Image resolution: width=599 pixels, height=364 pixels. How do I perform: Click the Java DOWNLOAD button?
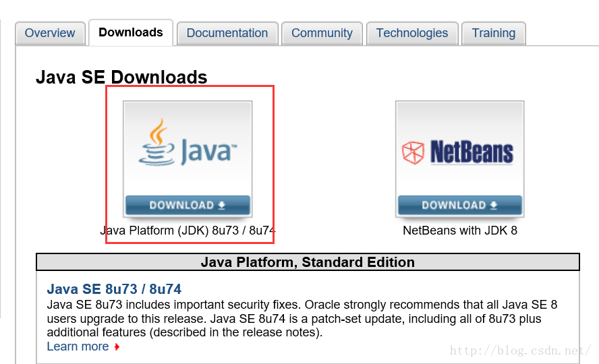pyautogui.click(x=188, y=206)
